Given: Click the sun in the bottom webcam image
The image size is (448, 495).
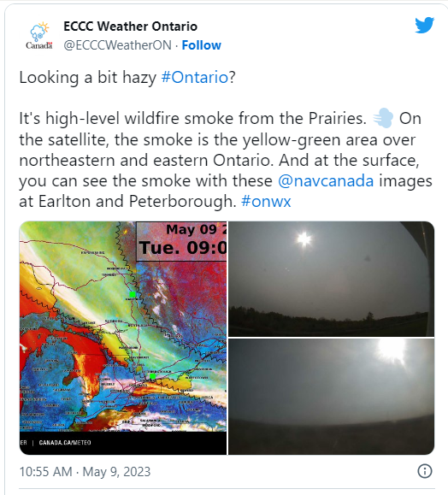Looking at the screenshot, I should coord(392,351).
